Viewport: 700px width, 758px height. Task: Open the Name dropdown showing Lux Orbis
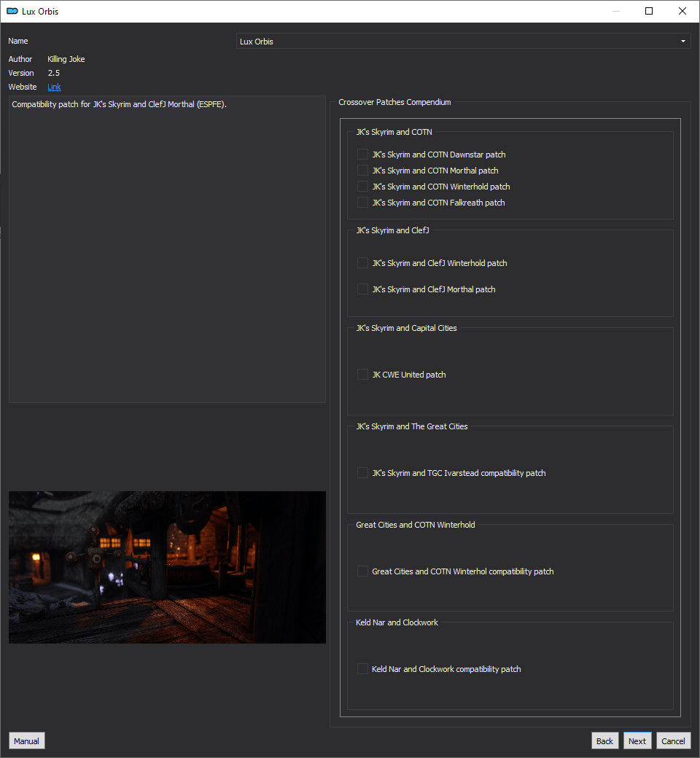tap(463, 41)
